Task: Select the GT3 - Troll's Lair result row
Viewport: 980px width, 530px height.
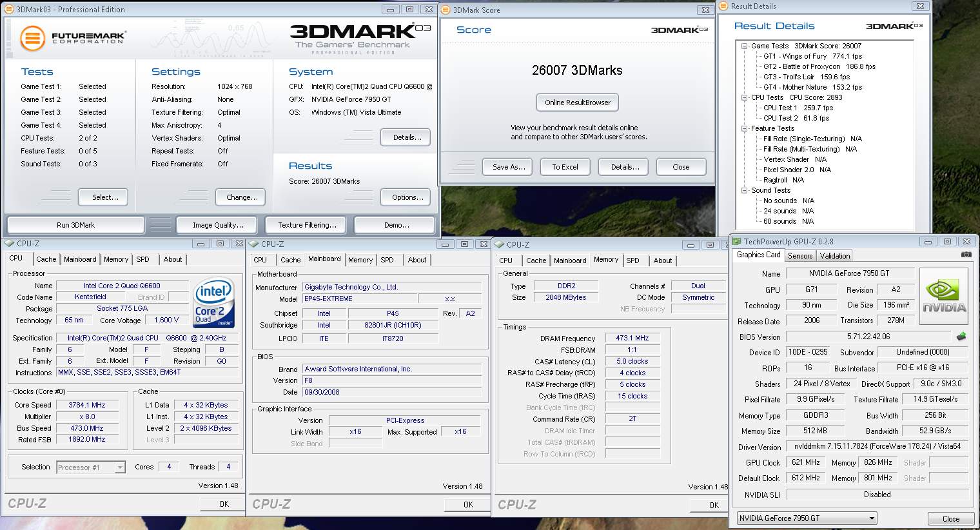Action: [807, 77]
